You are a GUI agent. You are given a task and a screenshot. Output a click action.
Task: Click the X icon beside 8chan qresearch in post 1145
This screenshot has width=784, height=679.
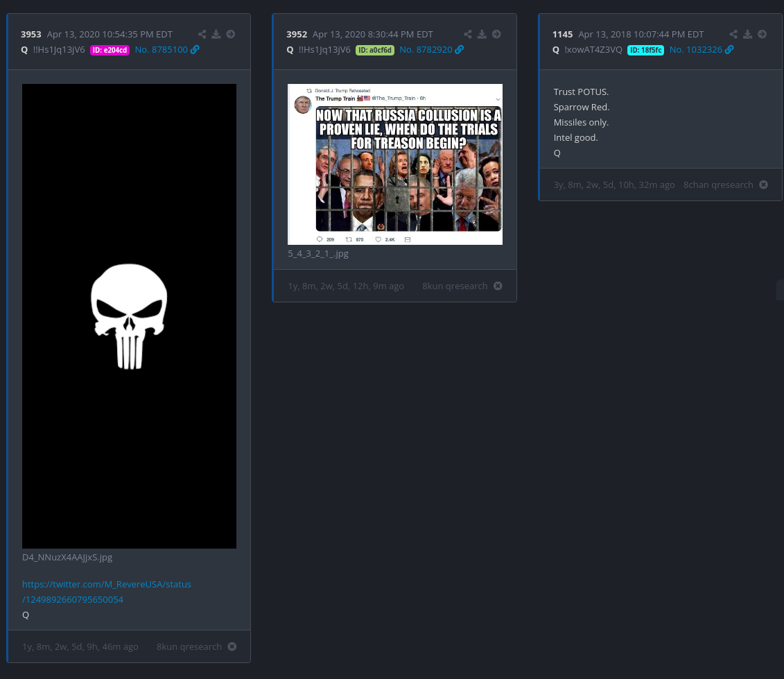763,184
